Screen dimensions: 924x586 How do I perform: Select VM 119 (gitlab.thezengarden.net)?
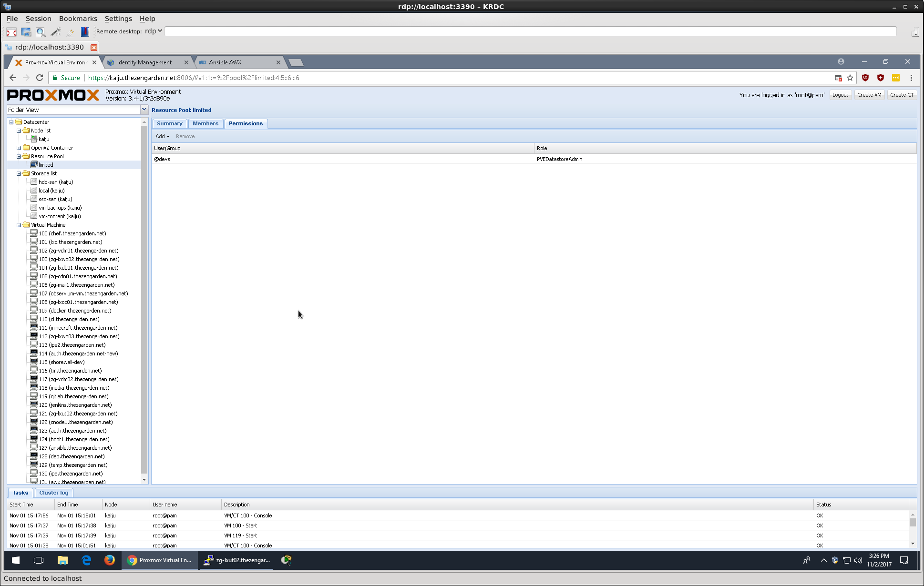click(73, 396)
